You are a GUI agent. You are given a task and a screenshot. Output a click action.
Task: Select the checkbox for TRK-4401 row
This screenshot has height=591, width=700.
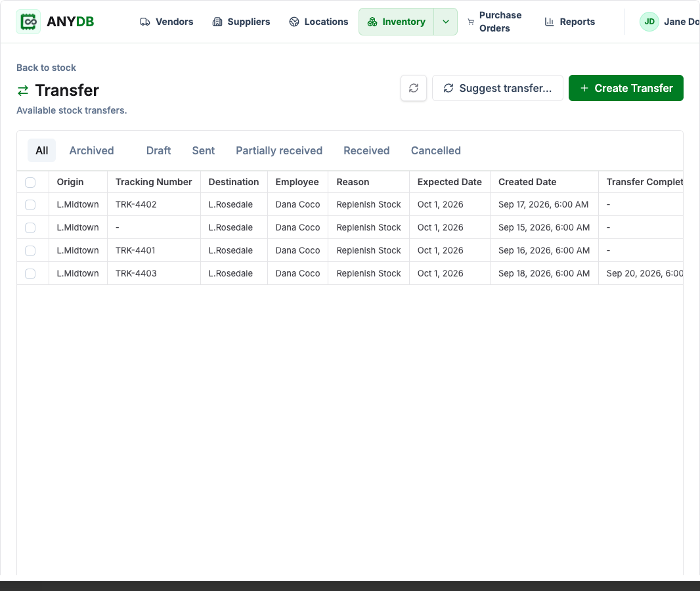pos(30,250)
